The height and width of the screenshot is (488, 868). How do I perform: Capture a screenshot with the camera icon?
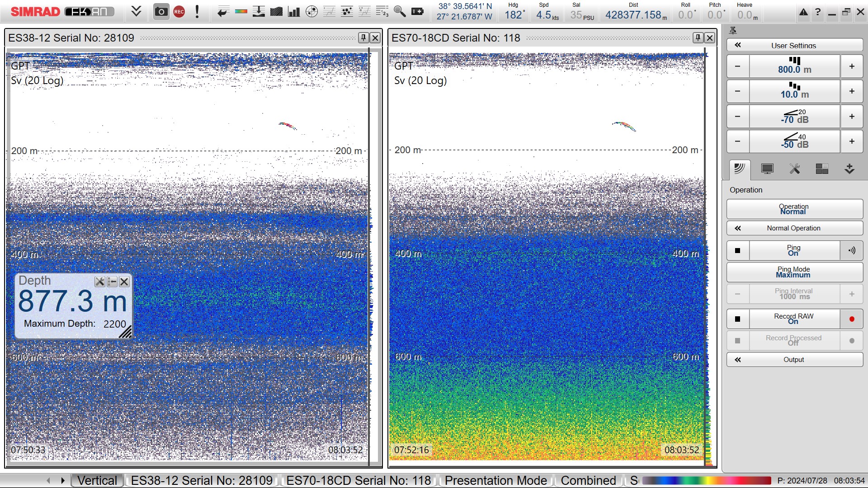(x=161, y=12)
